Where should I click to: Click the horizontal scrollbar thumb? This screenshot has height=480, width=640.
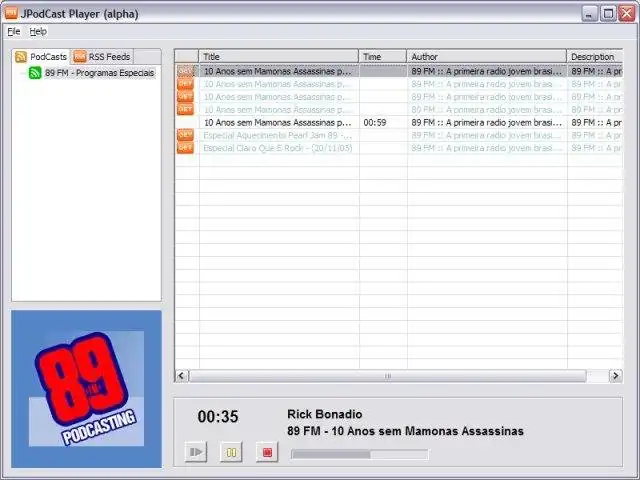click(387, 376)
